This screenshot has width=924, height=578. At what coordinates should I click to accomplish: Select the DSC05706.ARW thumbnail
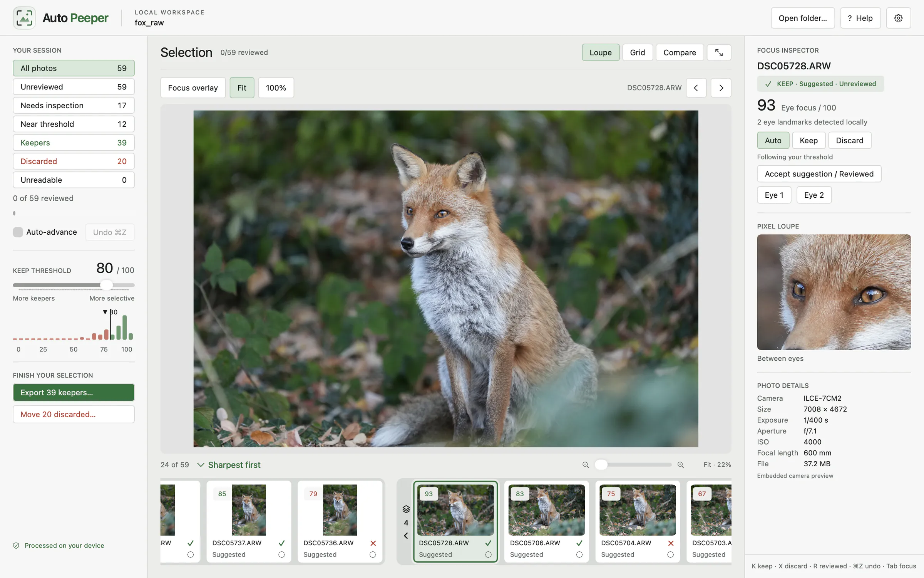(x=546, y=521)
